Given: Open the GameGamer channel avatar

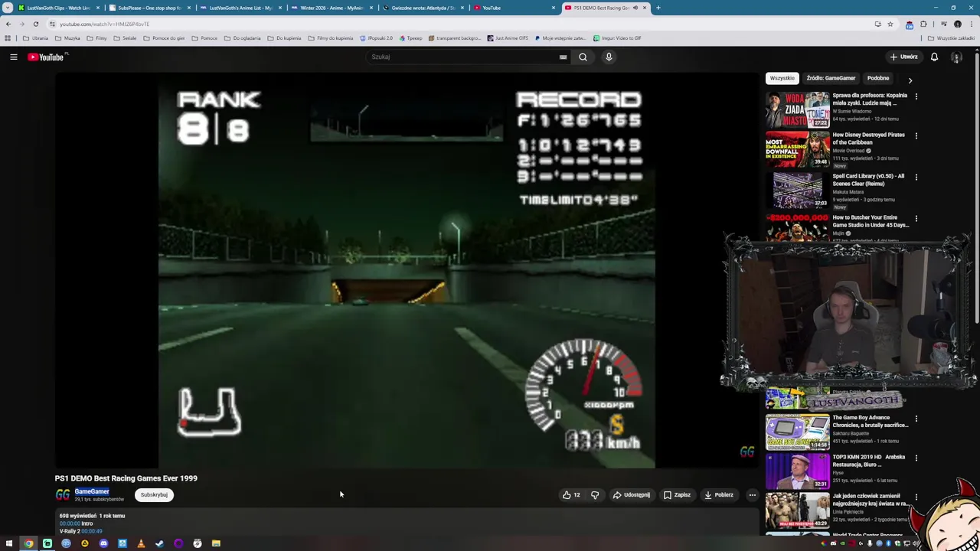Looking at the screenshot, I should click(x=62, y=495).
